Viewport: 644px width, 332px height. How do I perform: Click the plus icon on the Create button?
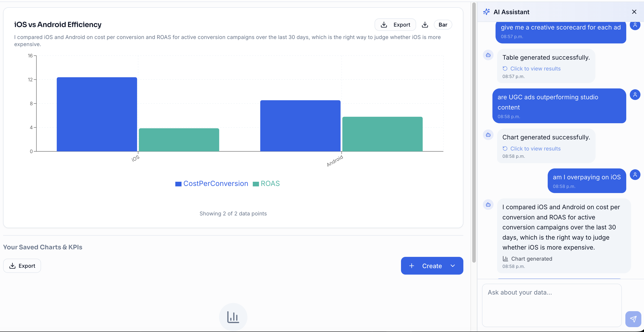(412, 266)
